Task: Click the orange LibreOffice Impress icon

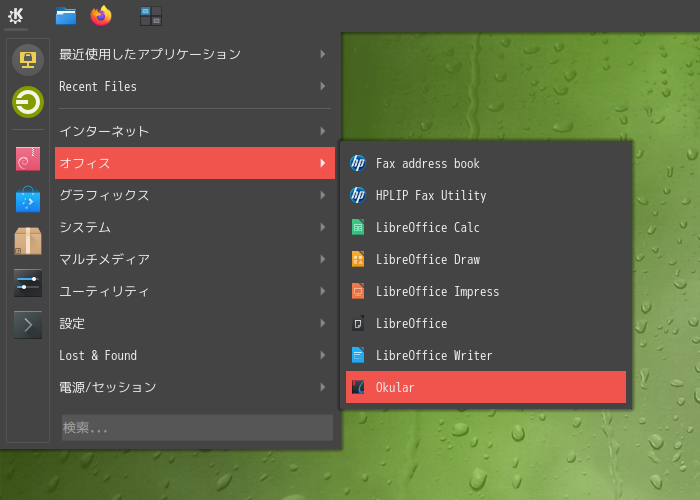Action: (358, 291)
